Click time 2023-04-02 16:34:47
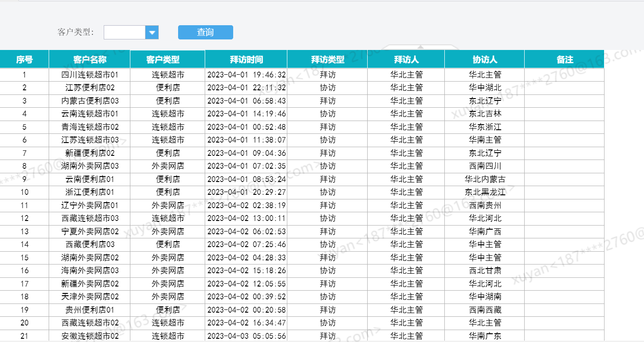 pyautogui.click(x=246, y=323)
